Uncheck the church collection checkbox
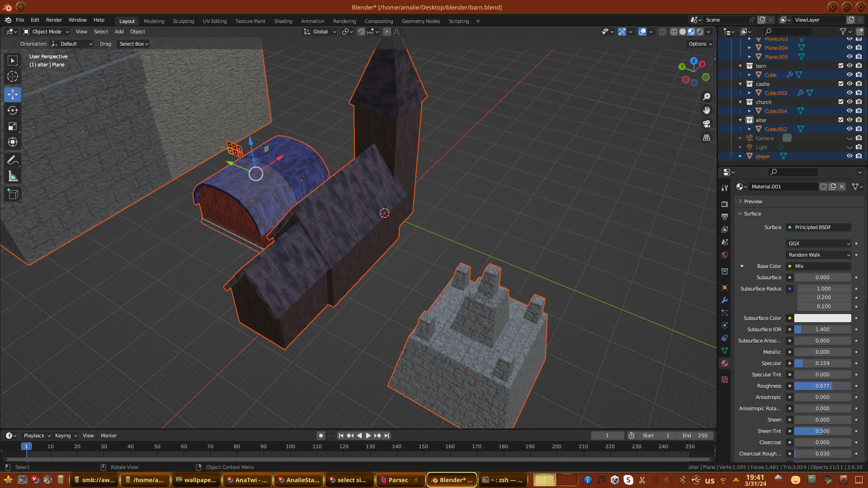This screenshot has width=868, height=488. (x=841, y=102)
